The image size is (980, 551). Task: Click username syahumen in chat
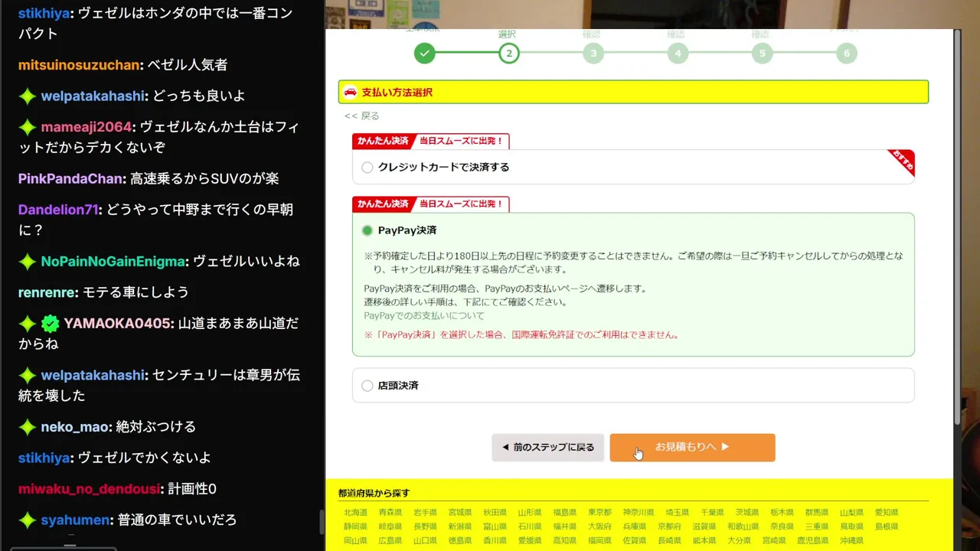click(x=75, y=520)
